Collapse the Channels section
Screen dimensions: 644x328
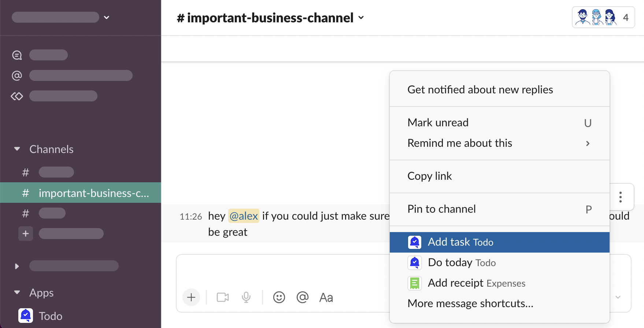pos(17,149)
